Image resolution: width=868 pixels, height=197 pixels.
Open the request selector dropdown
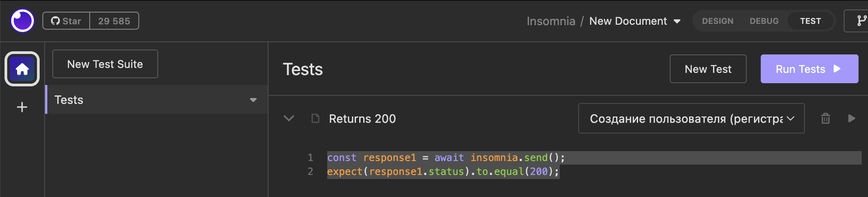click(691, 118)
